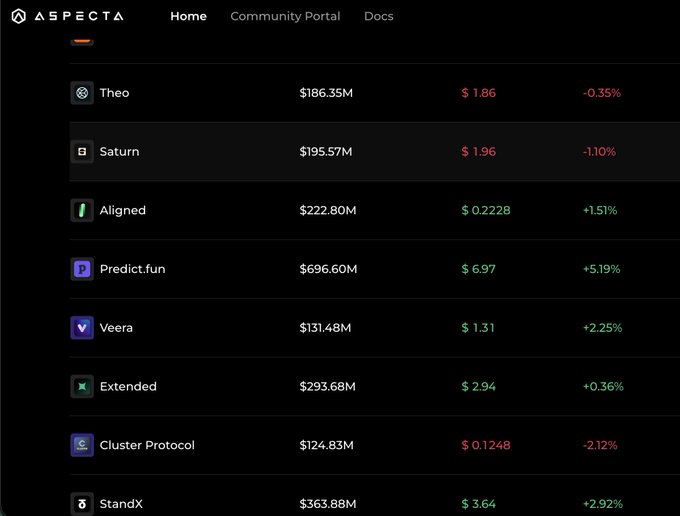Viewport: 680px width, 516px height.
Task: Click StandX price $ 3.64
Action: coord(478,504)
